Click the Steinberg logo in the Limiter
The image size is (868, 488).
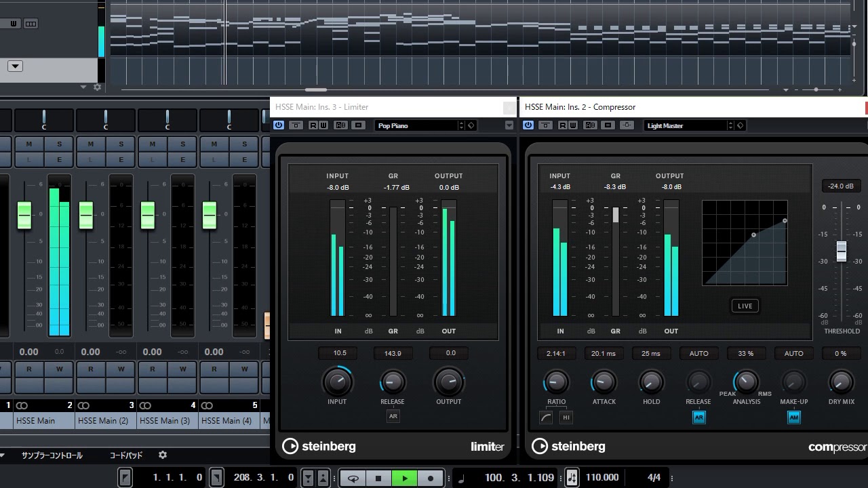pyautogui.click(x=319, y=446)
